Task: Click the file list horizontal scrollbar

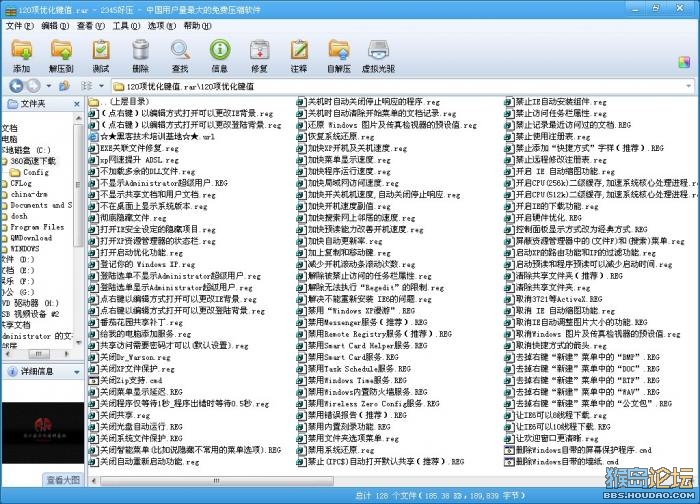Action: tap(217, 481)
